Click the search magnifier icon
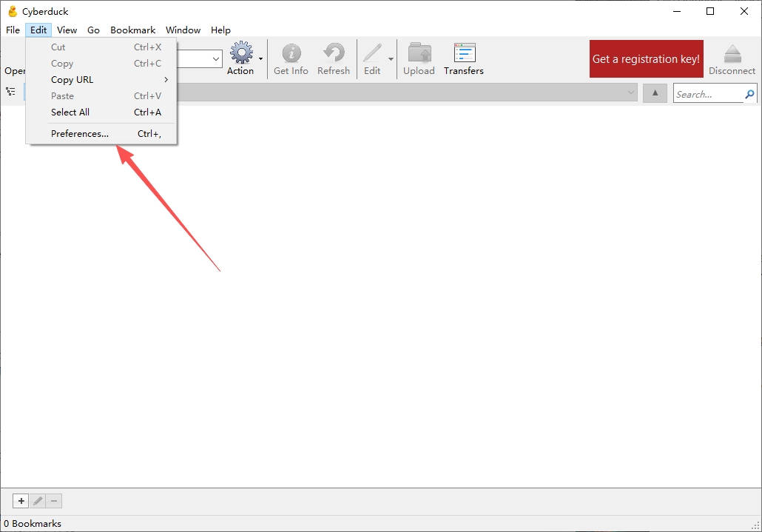The height and width of the screenshot is (532, 762). click(750, 94)
